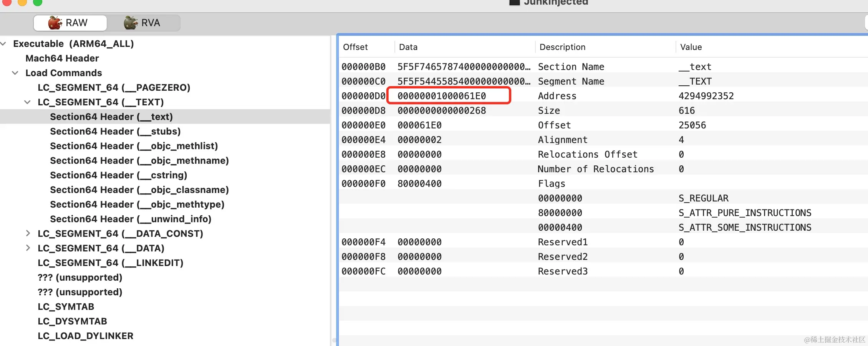Click the Offset column header
868x346 pixels.
coord(355,47)
